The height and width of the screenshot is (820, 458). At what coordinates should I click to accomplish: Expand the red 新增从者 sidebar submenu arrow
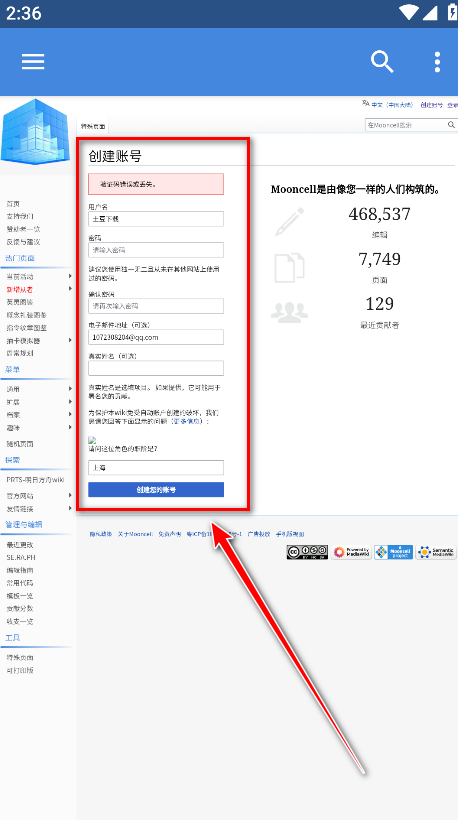(70, 289)
